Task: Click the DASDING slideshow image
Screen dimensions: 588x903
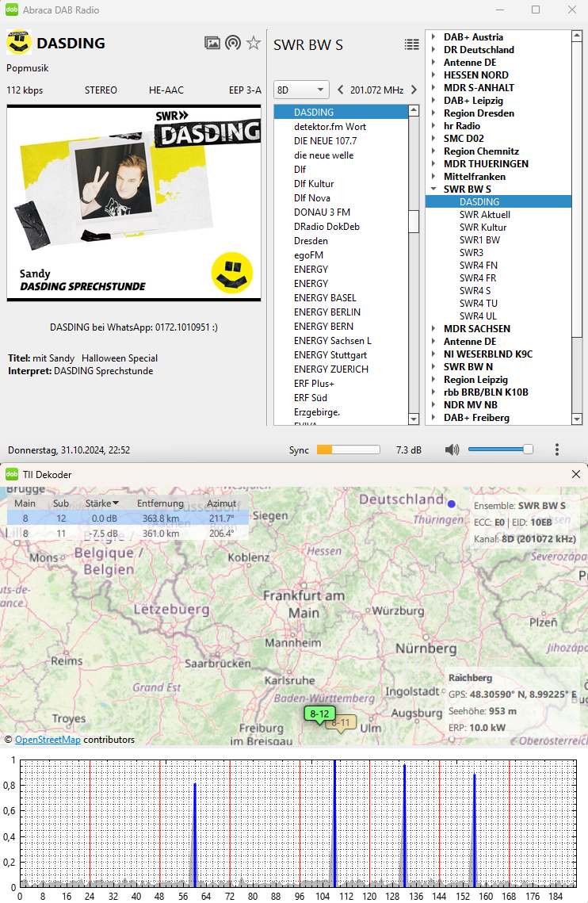Action: (x=134, y=203)
